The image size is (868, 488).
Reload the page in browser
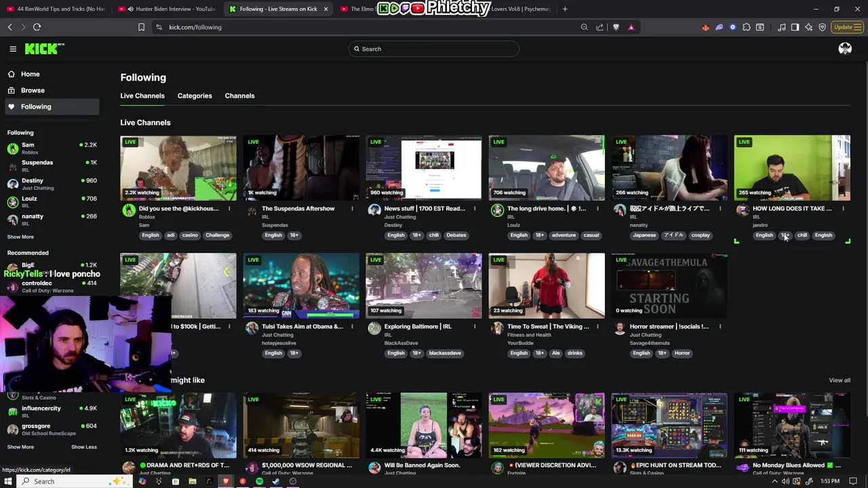(x=37, y=27)
